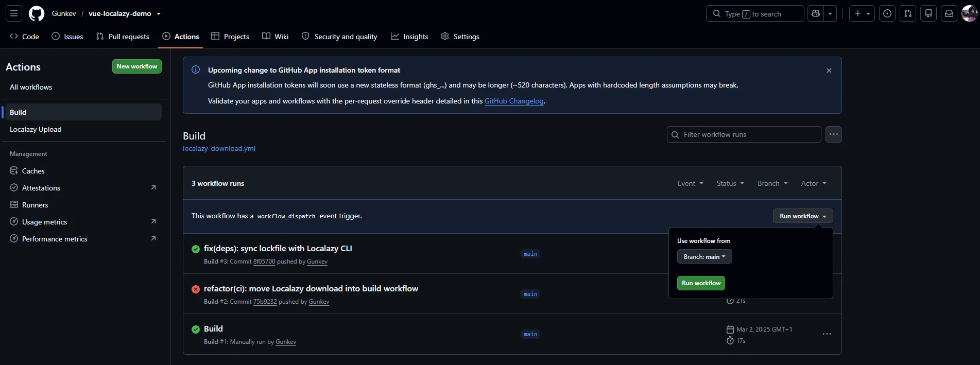The width and height of the screenshot is (980, 365).
Task: Click the green Run workflow button
Action: point(701,283)
